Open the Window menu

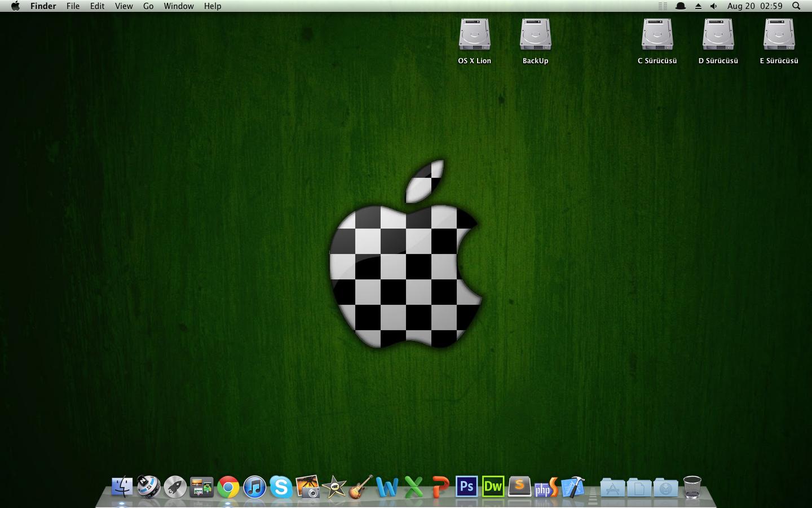[x=179, y=6]
